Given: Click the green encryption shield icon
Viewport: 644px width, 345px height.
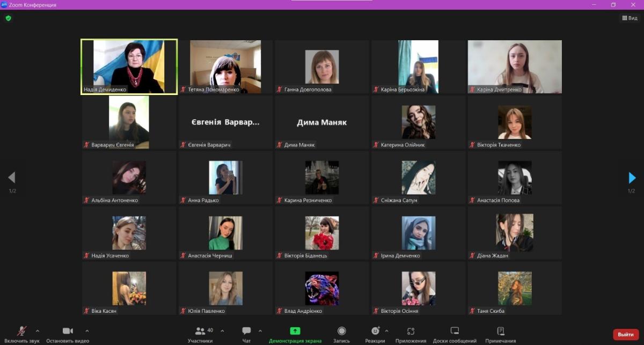Looking at the screenshot, I should [x=8, y=18].
